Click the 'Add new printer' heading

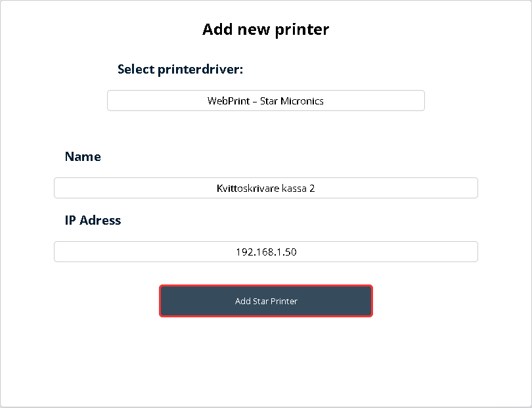point(265,30)
